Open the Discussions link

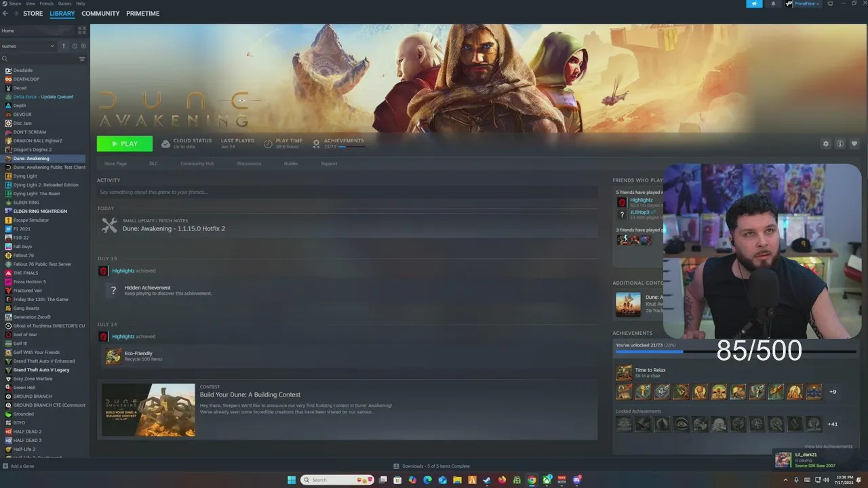click(250, 163)
